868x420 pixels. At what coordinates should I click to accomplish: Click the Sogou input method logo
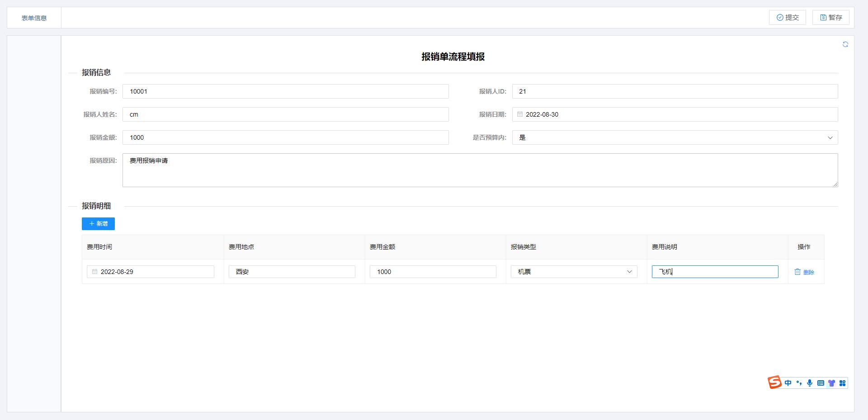click(774, 382)
